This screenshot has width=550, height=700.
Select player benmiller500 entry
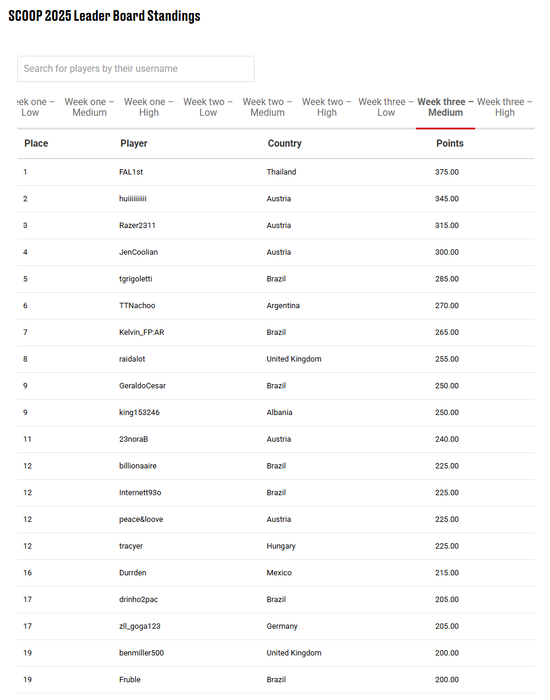tap(142, 653)
